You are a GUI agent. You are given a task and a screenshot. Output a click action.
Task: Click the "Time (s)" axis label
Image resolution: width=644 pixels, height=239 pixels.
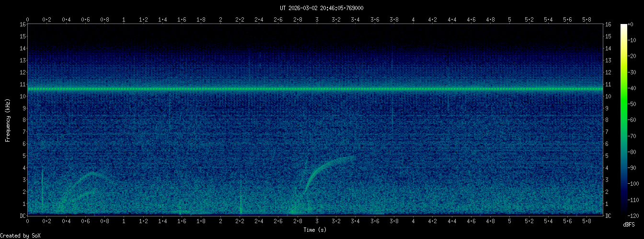point(315,230)
